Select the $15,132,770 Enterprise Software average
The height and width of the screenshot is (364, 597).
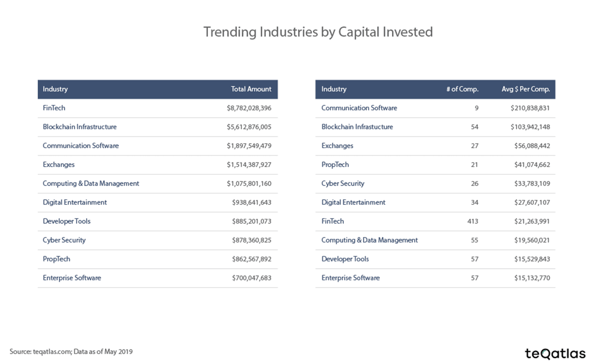pos(532,278)
